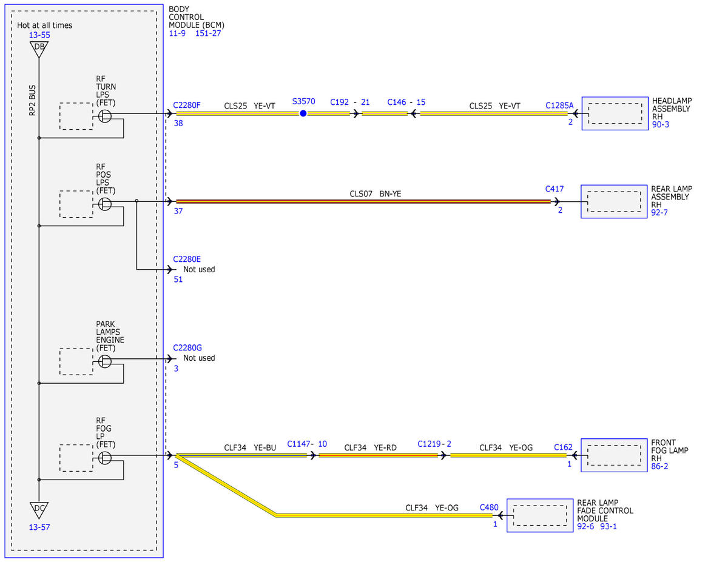Image resolution: width=728 pixels, height=562 pixels.
Task: Open the C1285A connector reference
Action: (x=559, y=105)
